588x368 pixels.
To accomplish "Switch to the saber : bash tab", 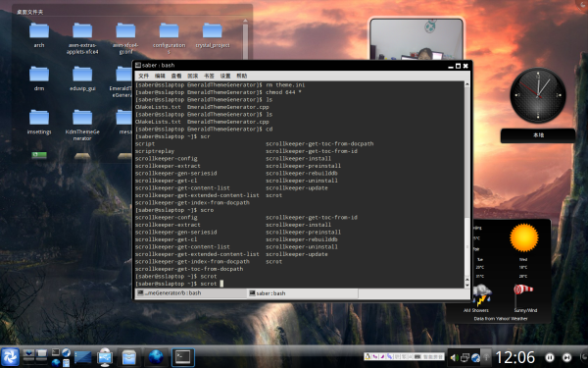I will (x=302, y=293).
